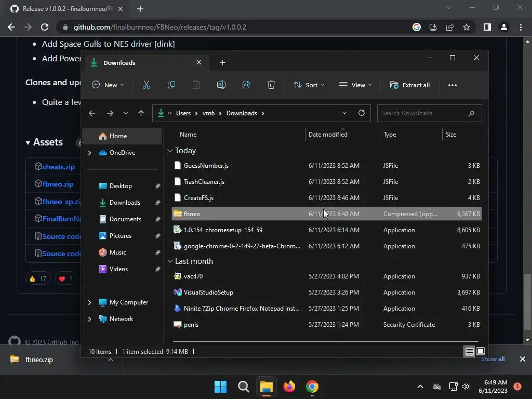Click the heart reaction button
The width and height of the screenshot is (532, 399).
click(x=66, y=278)
